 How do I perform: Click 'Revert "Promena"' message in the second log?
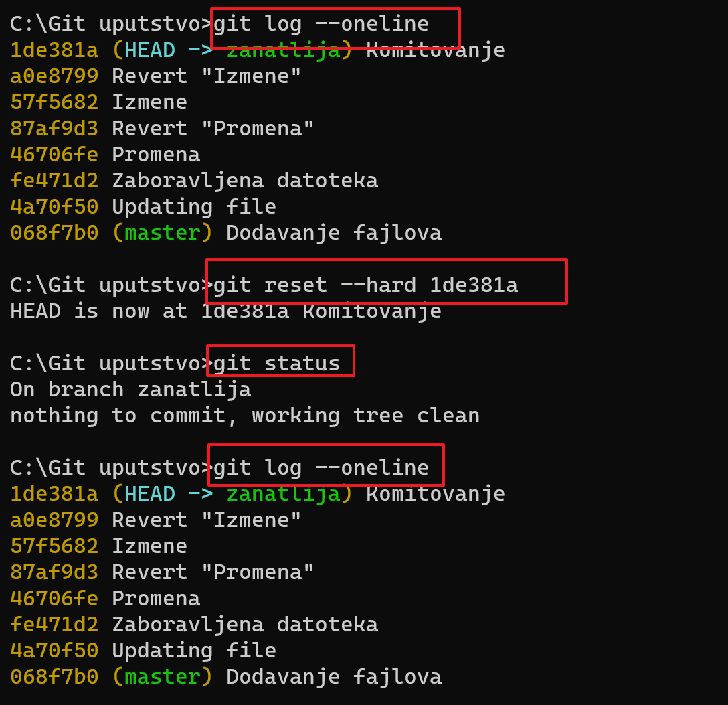tap(213, 572)
